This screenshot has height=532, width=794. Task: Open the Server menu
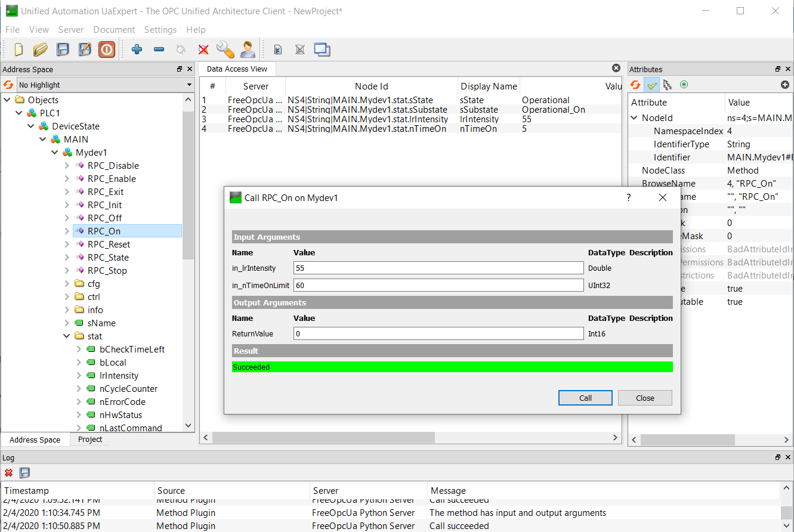tap(71, 30)
